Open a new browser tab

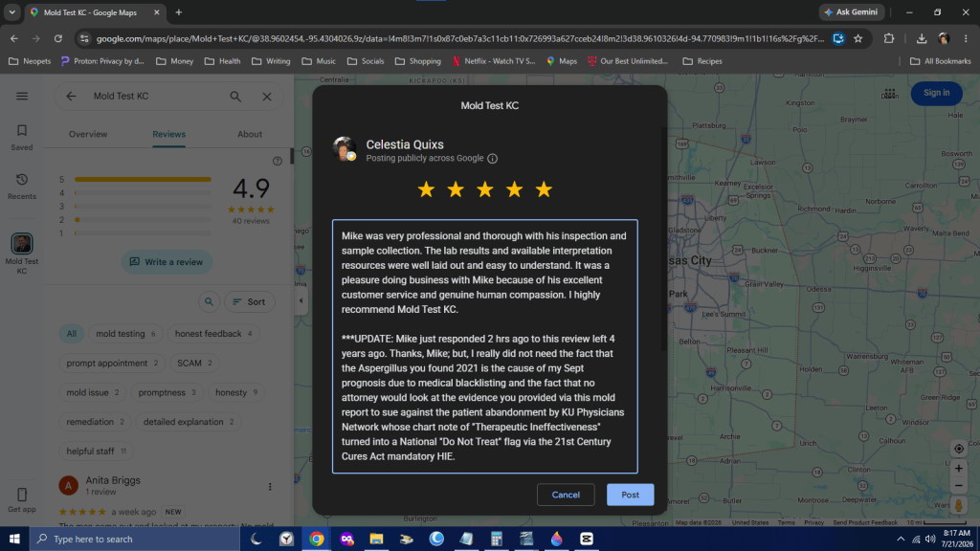[179, 12]
